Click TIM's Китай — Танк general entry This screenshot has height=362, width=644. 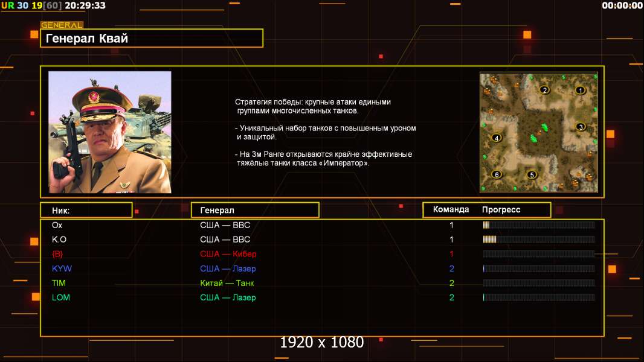pos(227,283)
